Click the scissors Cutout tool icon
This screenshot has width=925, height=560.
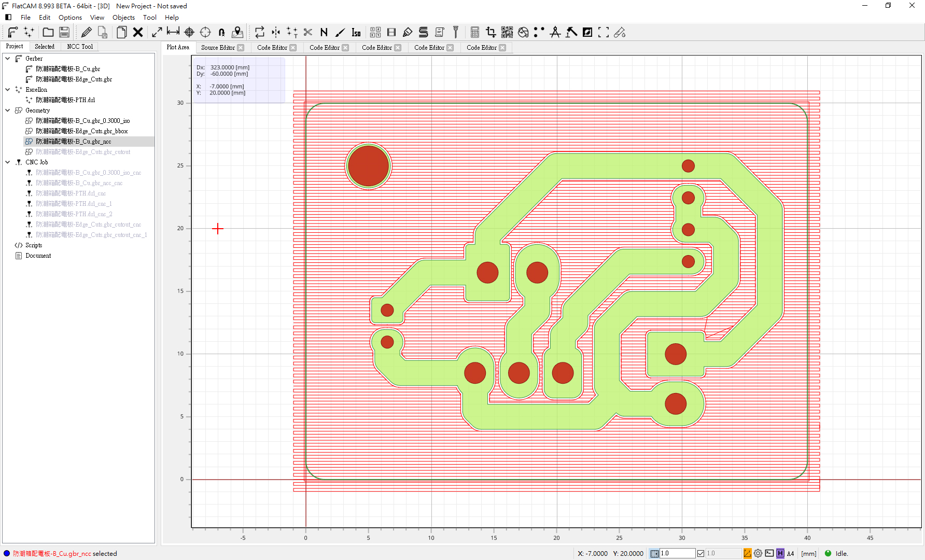pos(308,32)
